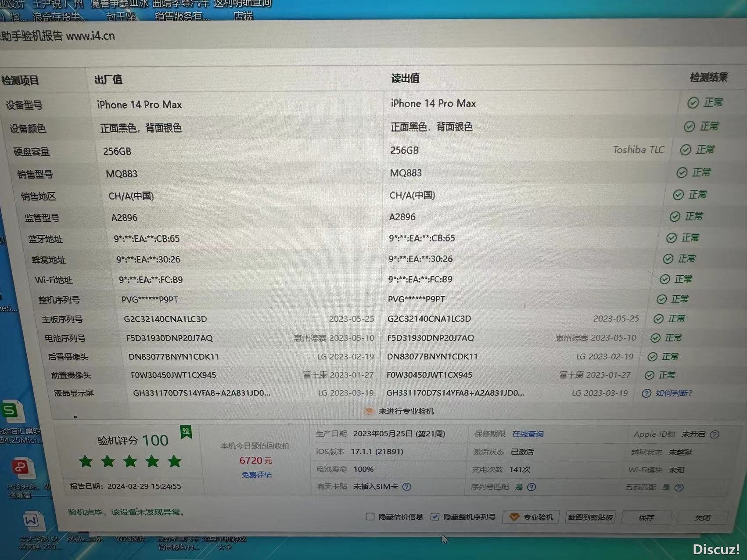The image size is (747, 560).
Task: Click the 未进行专业验机 text
Action: [x=406, y=411]
